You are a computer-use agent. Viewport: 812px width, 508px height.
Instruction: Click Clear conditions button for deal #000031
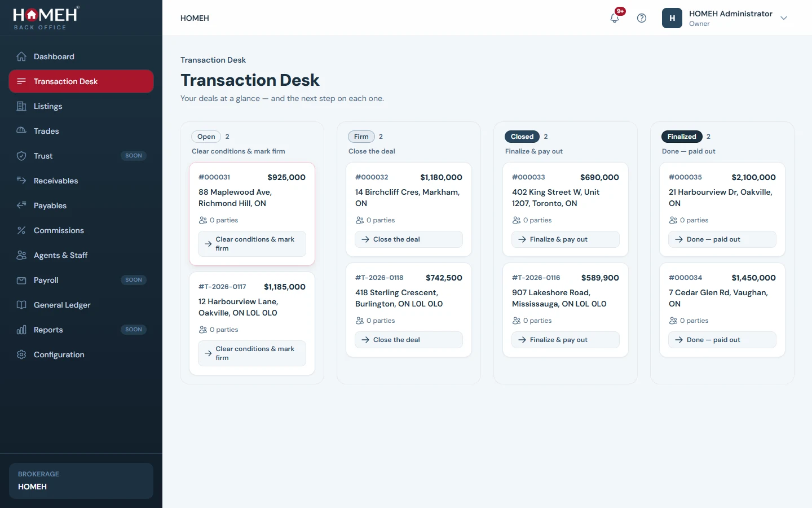pos(252,244)
